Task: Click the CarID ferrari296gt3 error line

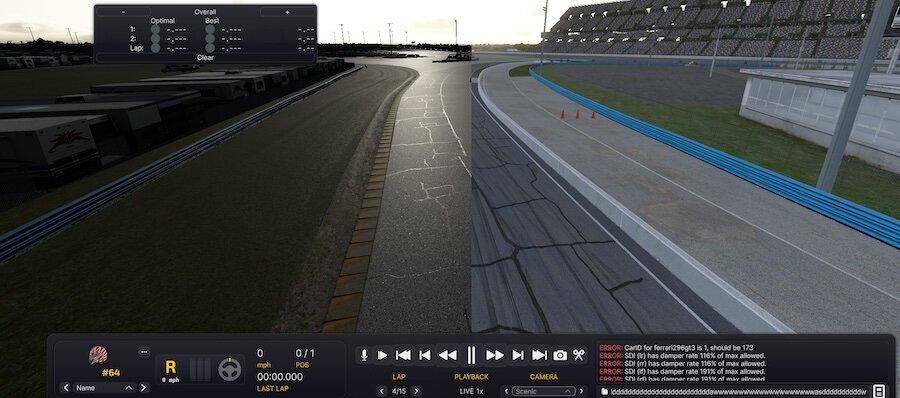Action: click(676, 348)
